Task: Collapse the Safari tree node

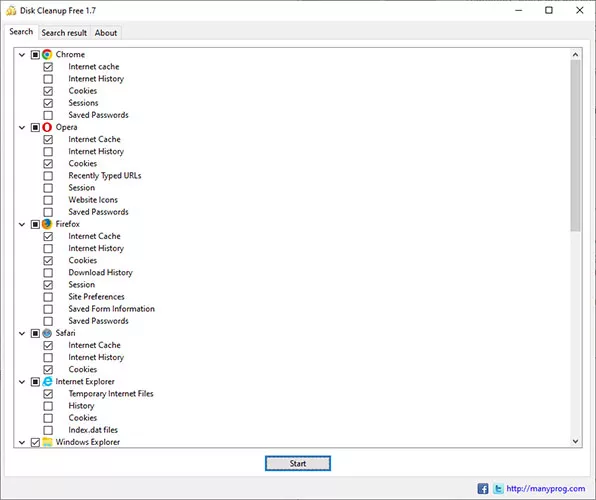Action: [22, 333]
